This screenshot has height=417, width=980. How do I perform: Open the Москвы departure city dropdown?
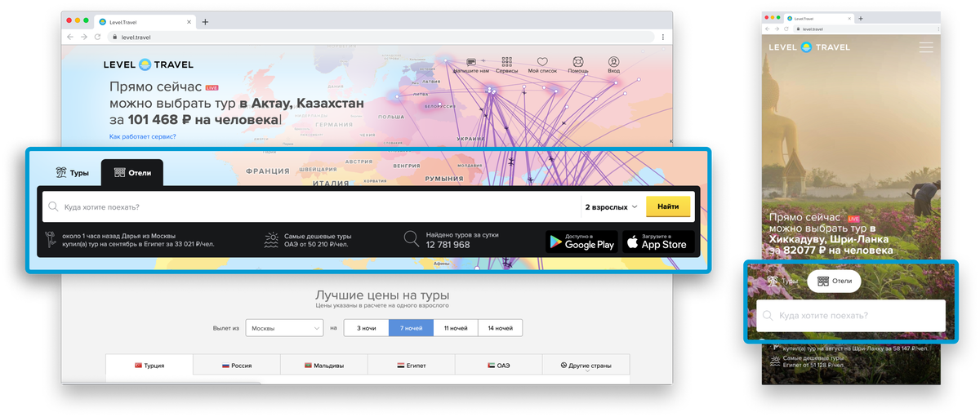285,328
